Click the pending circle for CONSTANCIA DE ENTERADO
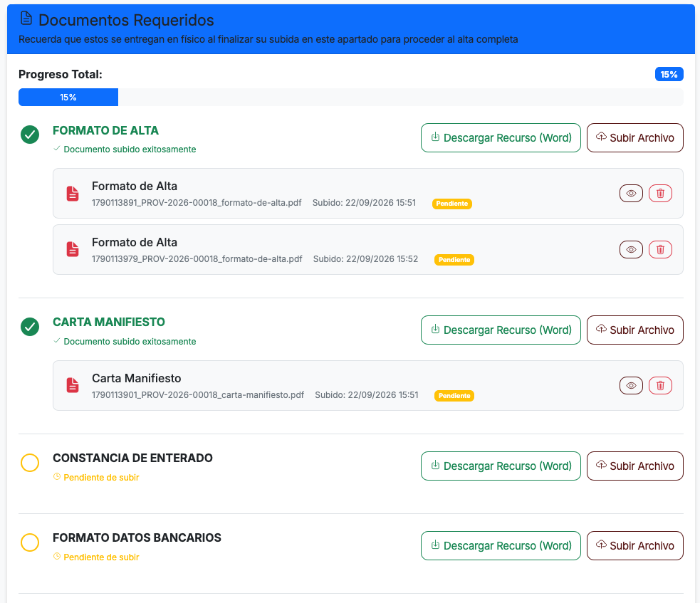The width and height of the screenshot is (700, 603). tap(30, 463)
